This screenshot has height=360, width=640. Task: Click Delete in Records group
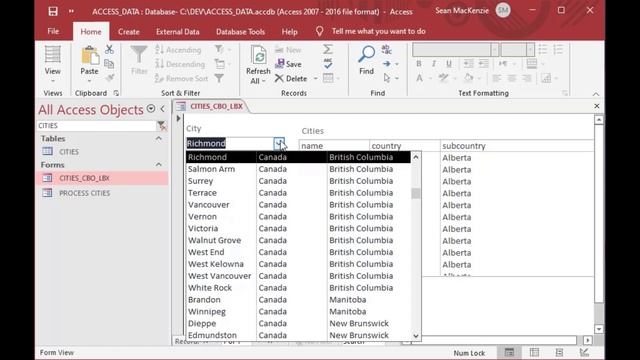click(291, 78)
